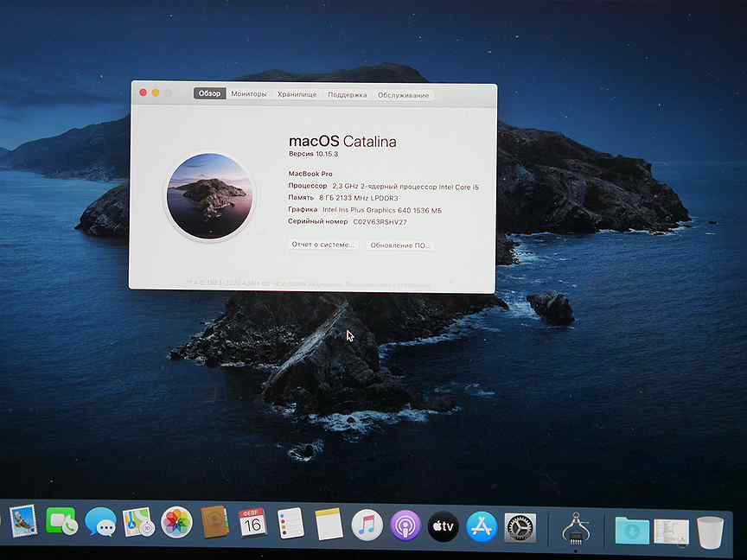Open Mail from the Dock
This screenshot has height=560, width=747.
pyautogui.click(x=22, y=521)
